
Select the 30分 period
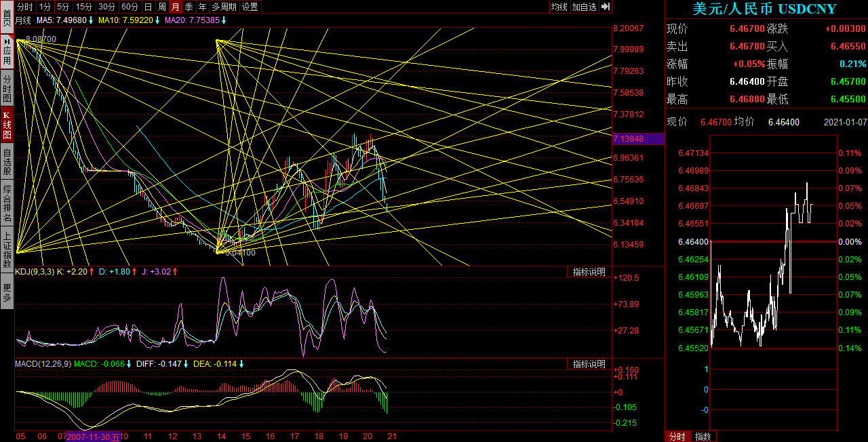click(106, 7)
